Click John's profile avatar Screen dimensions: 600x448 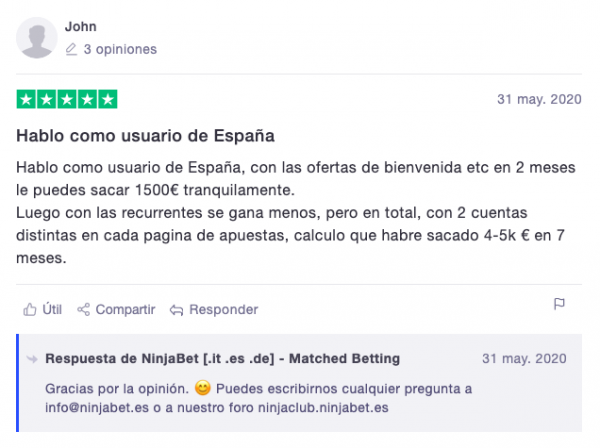point(37,37)
